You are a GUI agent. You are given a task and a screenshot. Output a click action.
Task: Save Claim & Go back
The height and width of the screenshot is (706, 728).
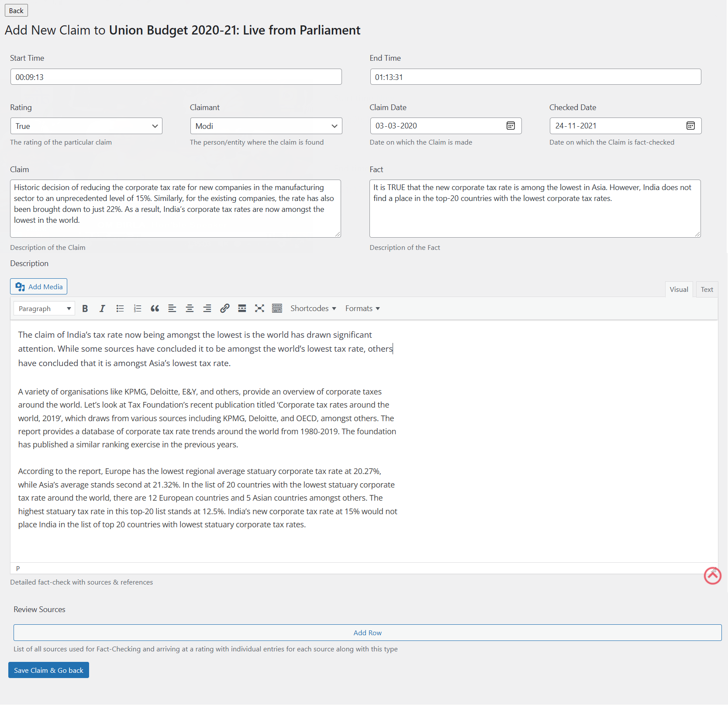pyautogui.click(x=48, y=670)
